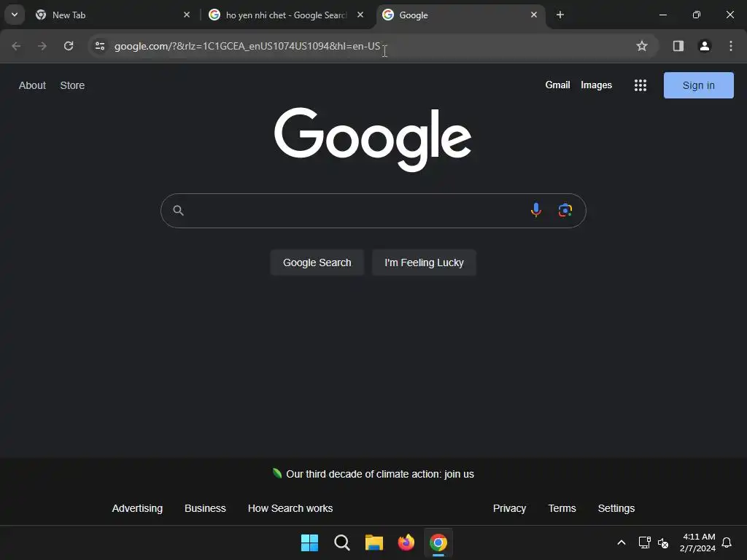Switch to the New Tab tab
Screen dimensions: 747x560
[x=112, y=15]
